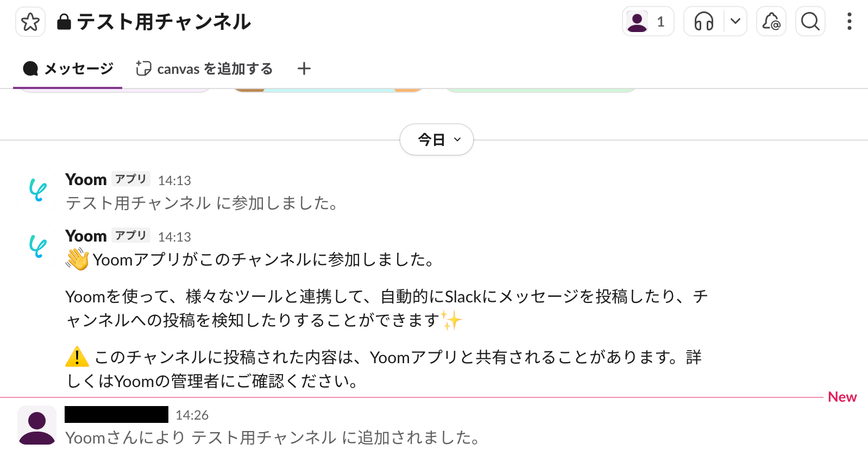Open Yoom sender name in first message
The height and width of the screenshot is (456, 868).
(86, 180)
